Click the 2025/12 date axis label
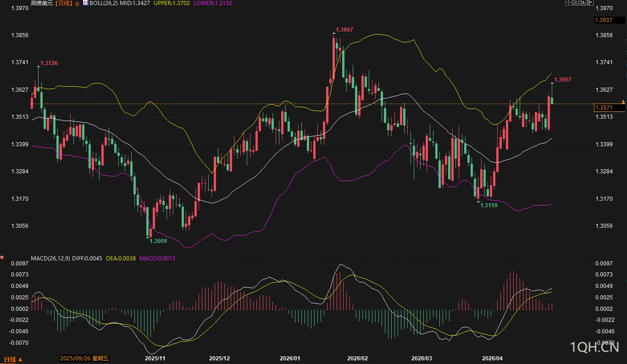This screenshot has width=627, height=364. coord(219,358)
